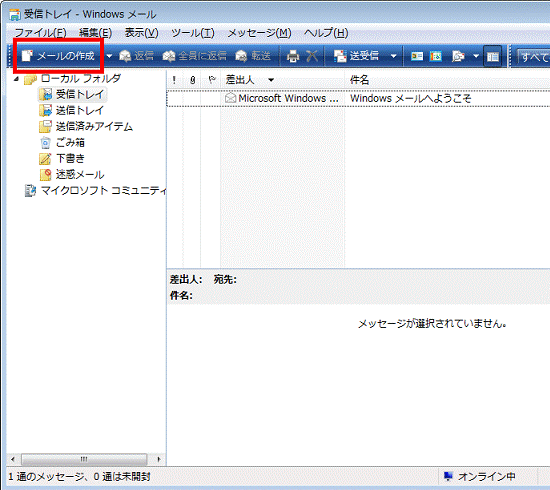This screenshot has height=490, width=550.
Task: Open the ファイル(F) menu
Action: 40,33
